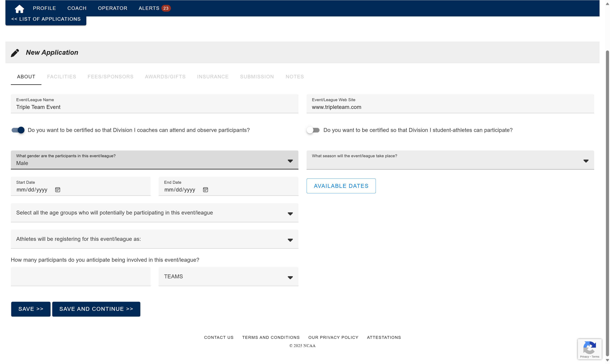Click the page vertical scrollbar
Image resolution: width=610 pixels, height=364 pixels.
tap(607, 204)
